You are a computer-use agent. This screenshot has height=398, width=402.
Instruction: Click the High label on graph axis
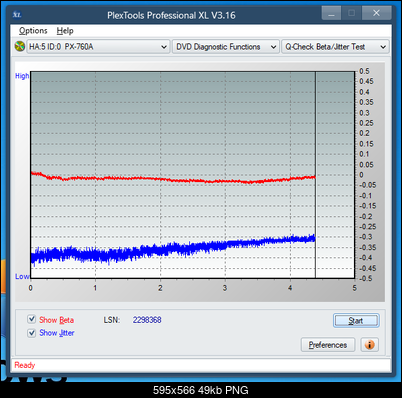(x=22, y=76)
